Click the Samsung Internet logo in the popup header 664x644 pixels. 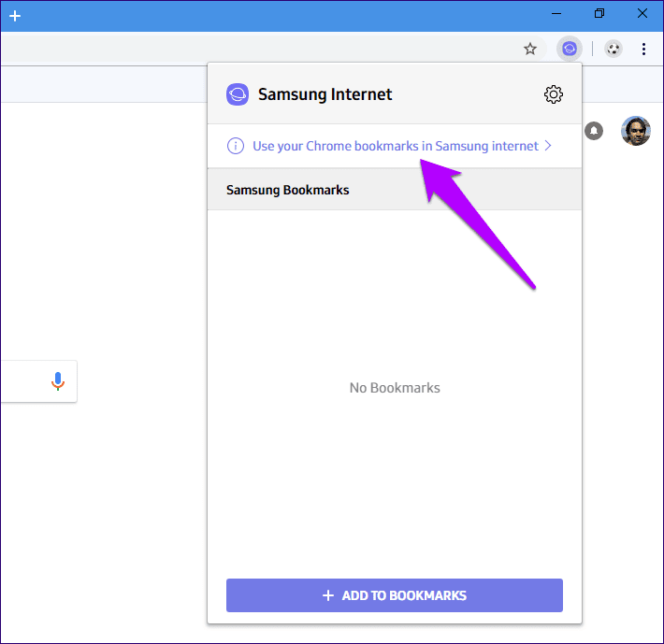pyautogui.click(x=238, y=94)
